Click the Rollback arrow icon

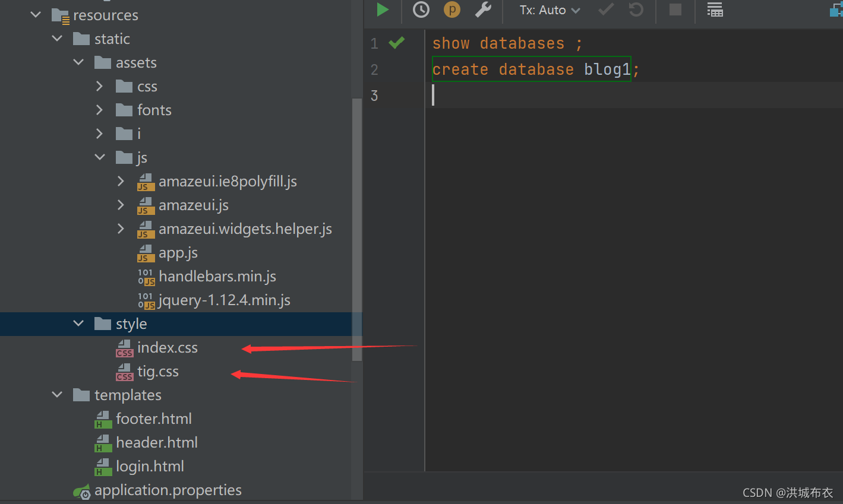636,9
